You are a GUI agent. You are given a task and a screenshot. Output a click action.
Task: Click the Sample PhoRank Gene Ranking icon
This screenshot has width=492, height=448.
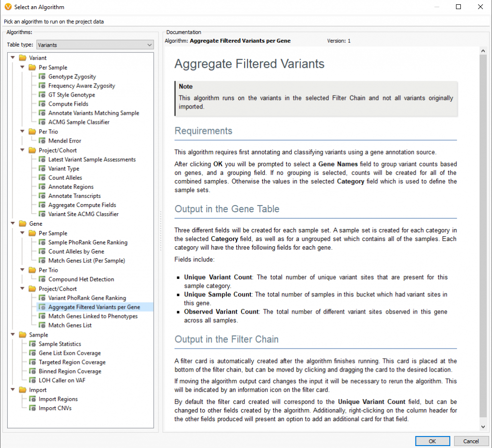click(42, 242)
